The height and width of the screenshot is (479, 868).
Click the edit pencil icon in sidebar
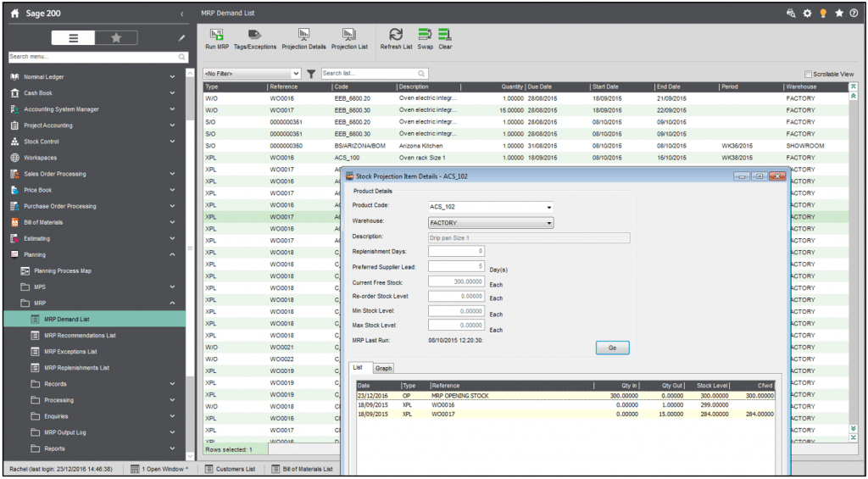[181, 38]
